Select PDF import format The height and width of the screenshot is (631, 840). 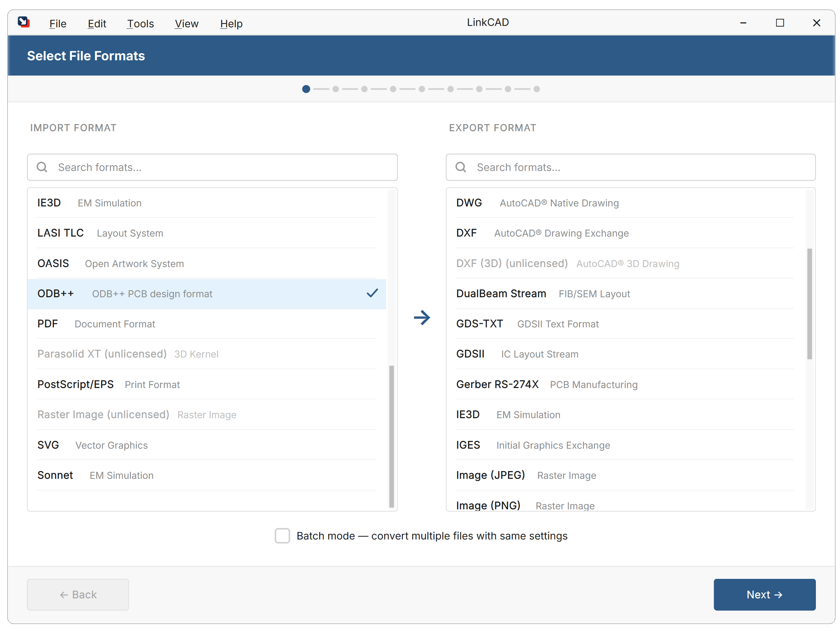click(207, 324)
